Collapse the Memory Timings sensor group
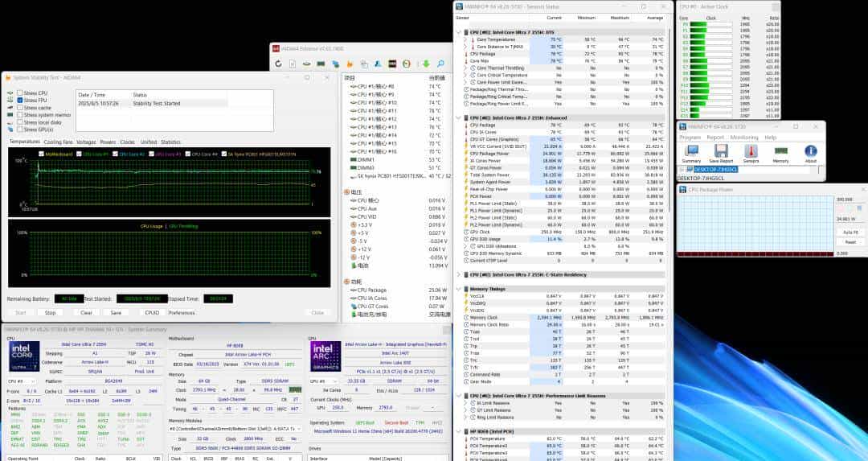 [x=458, y=288]
